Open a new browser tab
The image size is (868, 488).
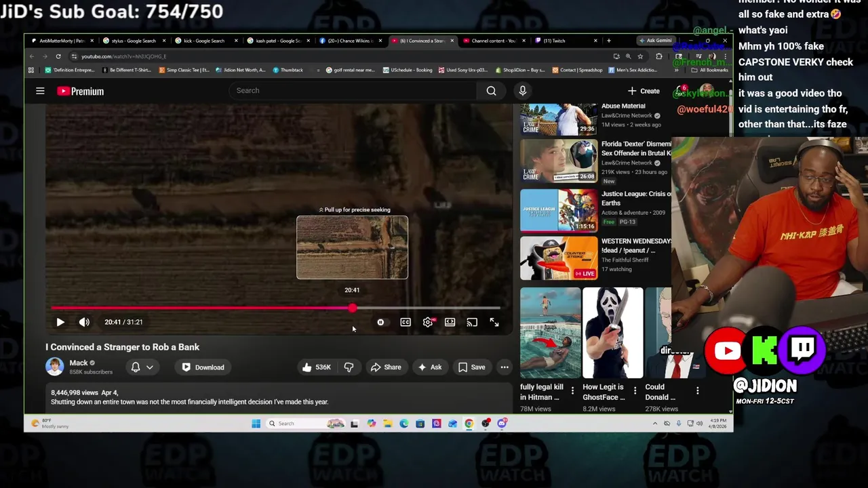pyautogui.click(x=608, y=41)
